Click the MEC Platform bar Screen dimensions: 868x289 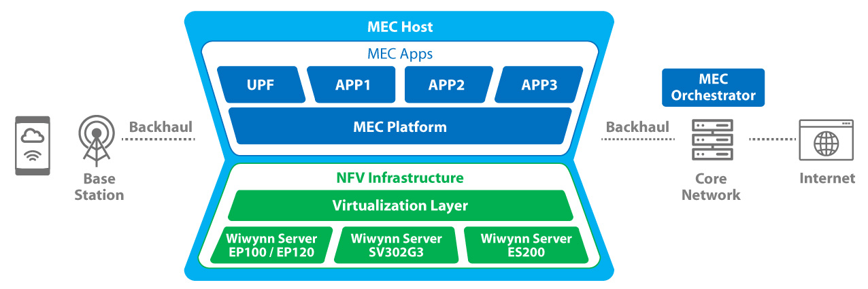coord(399,126)
